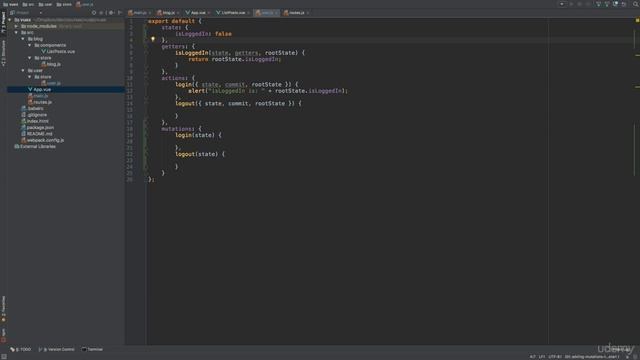
Task: Collapse the store folder under blog
Action: [29, 58]
